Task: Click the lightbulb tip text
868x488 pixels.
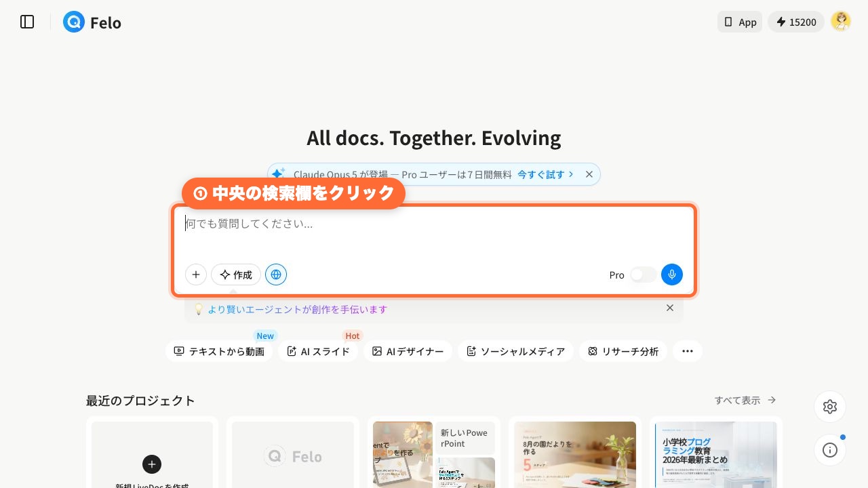Action: [298, 309]
